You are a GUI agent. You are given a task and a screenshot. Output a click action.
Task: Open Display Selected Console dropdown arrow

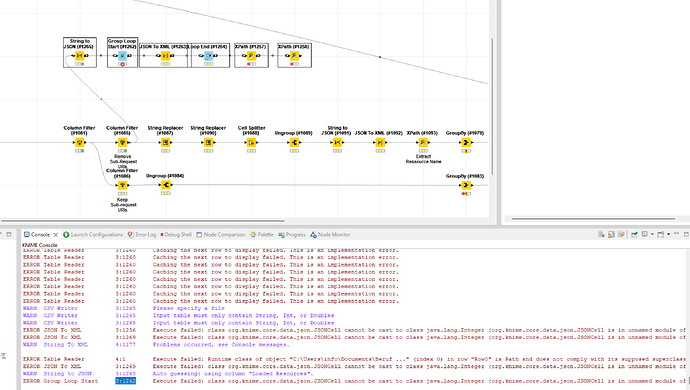(x=652, y=235)
